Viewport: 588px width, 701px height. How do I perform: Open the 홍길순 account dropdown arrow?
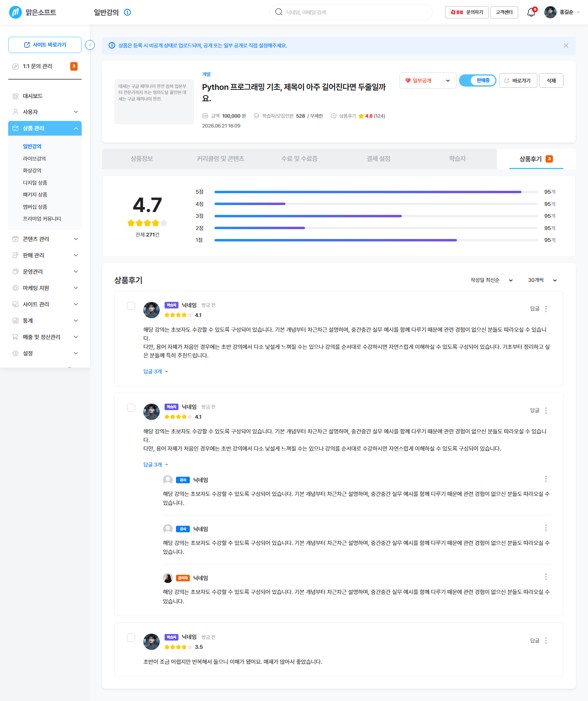coord(578,12)
